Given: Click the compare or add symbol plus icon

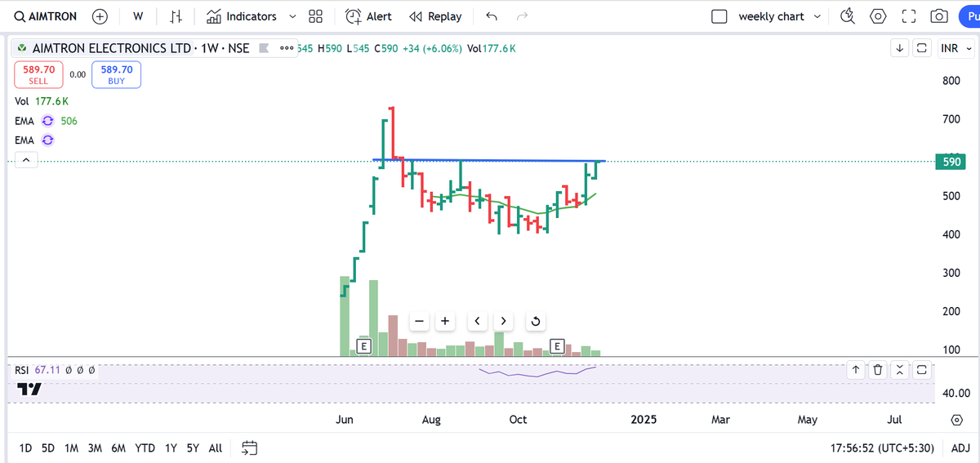Looking at the screenshot, I should pos(100,16).
